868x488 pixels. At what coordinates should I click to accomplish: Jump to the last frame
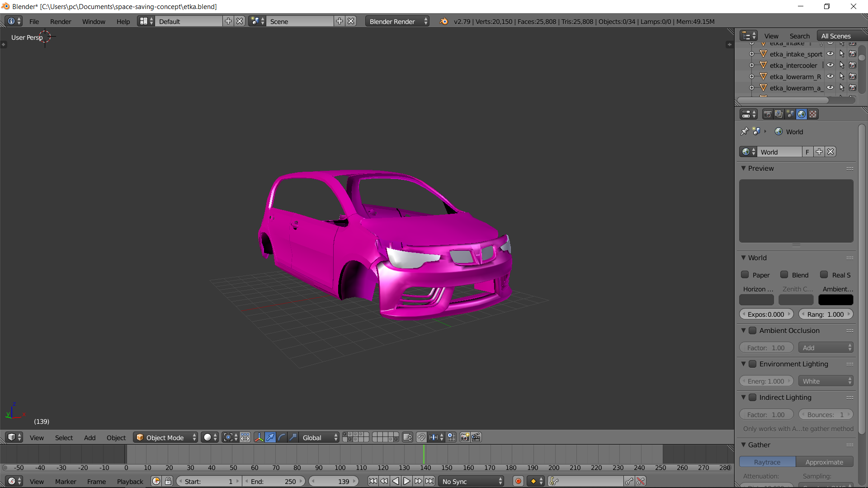[x=430, y=481]
